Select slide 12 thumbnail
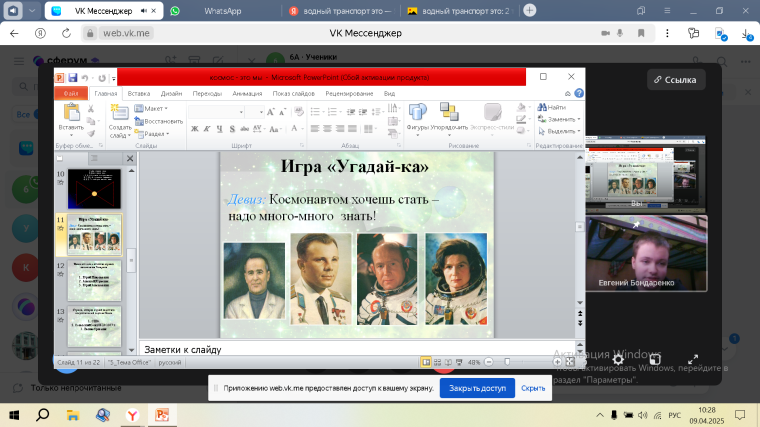Image resolution: width=760 pixels, height=427 pixels. click(94, 281)
